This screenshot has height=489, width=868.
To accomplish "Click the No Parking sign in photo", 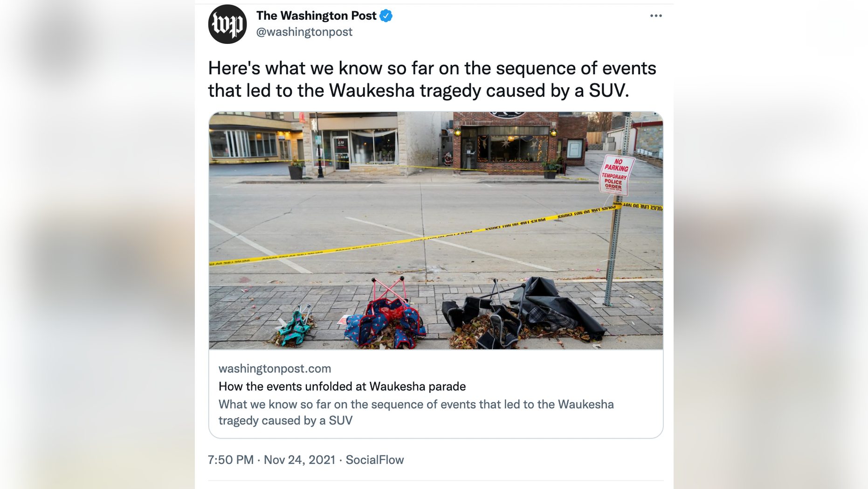I will click(x=616, y=175).
